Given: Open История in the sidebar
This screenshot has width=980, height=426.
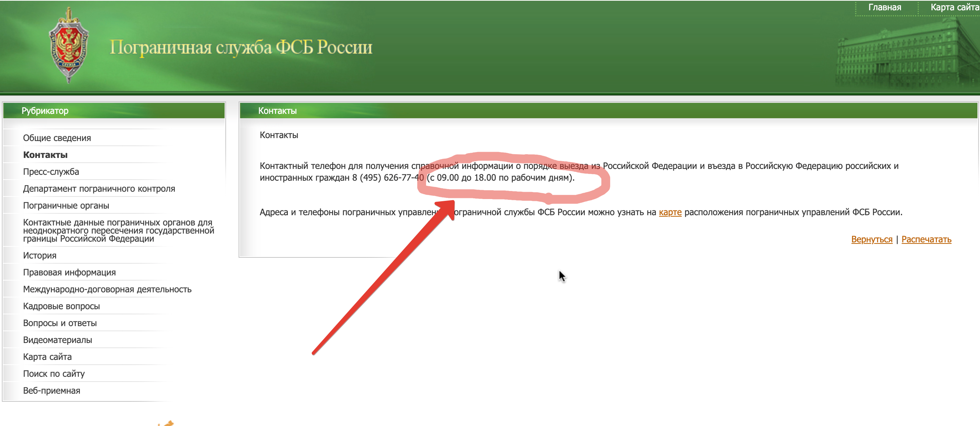Looking at the screenshot, I should (x=40, y=255).
